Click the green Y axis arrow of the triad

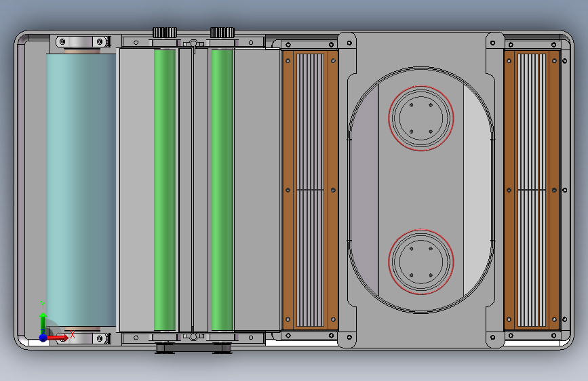[x=43, y=323]
